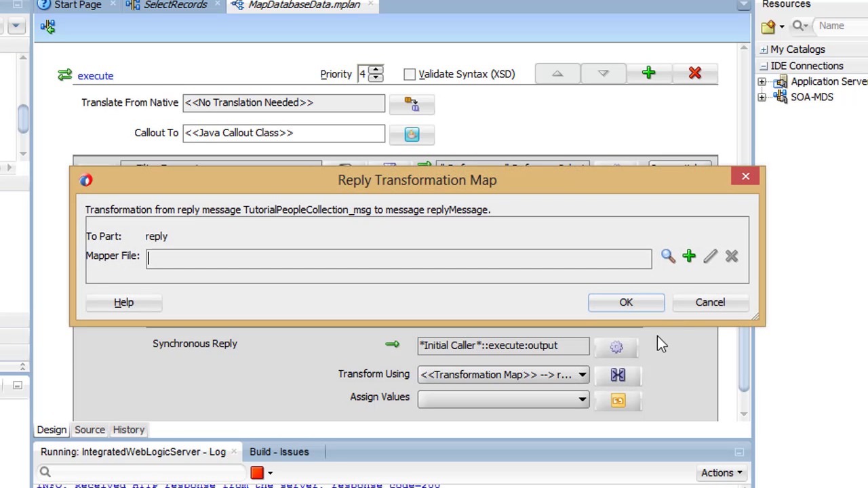The image size is (868, 488).
Task: Browse for a mapper file with magnifier icon
Action: (668, 256)
